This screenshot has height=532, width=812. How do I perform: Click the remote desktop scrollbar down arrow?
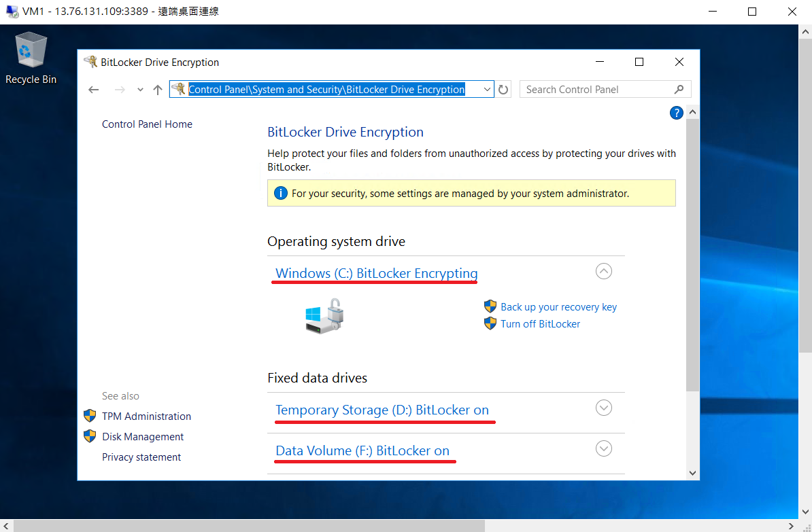click(805, 513)
